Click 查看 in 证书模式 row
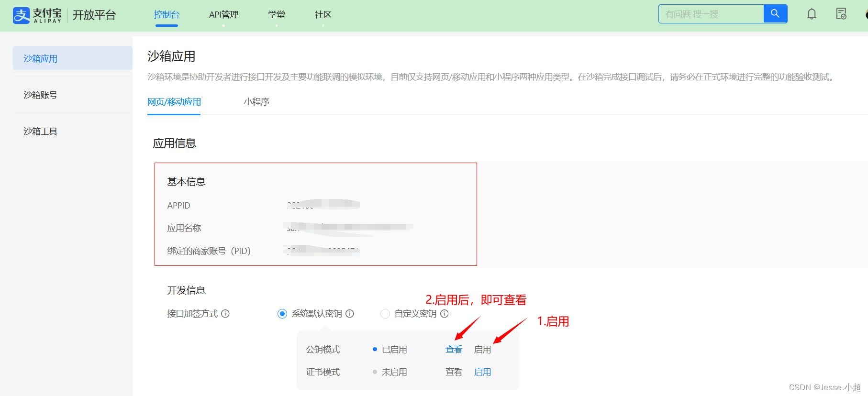The image size is (868, 396). click(x=454, y=372)
